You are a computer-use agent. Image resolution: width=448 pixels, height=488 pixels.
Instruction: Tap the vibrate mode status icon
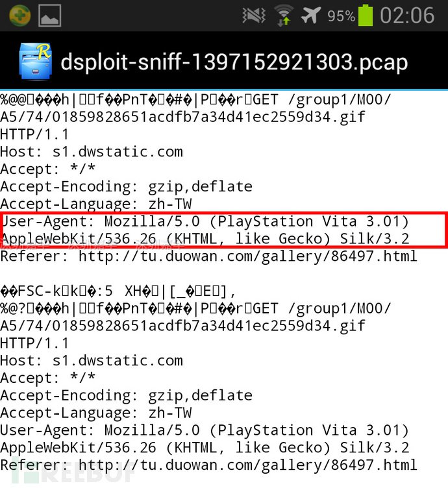pyautogui.click(x=254, y=16)
